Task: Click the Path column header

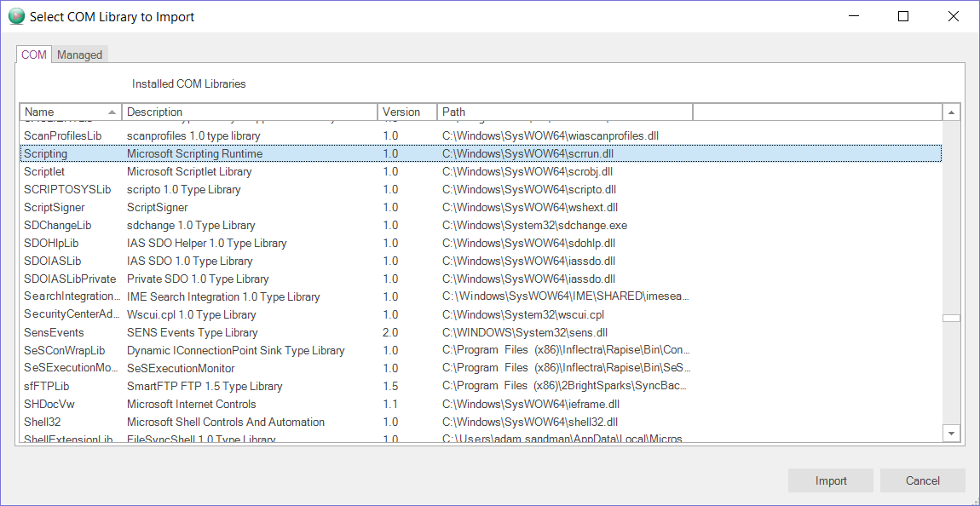Action: (564, 112)
